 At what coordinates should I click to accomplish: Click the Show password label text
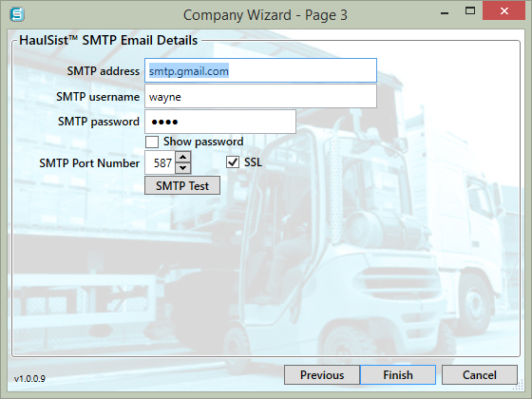coord(203,142)
